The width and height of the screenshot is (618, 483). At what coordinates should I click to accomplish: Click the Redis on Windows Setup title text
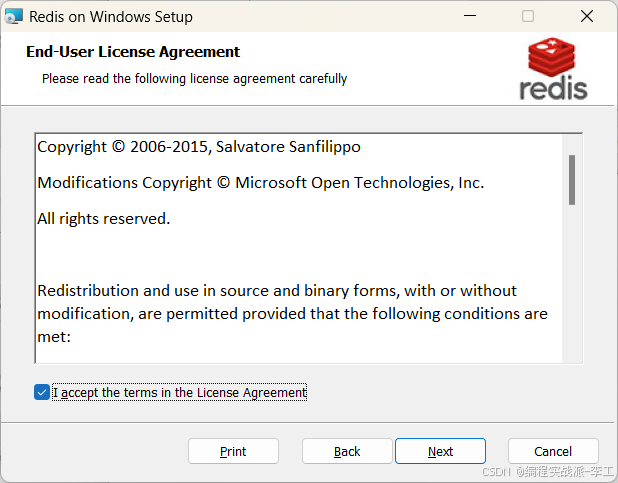(111, 17)
